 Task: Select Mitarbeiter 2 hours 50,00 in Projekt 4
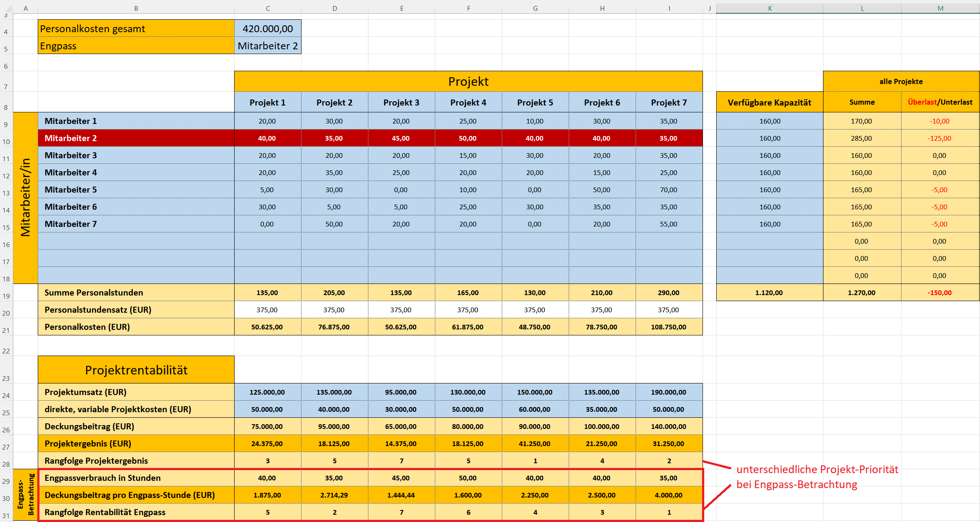[468, 138]
